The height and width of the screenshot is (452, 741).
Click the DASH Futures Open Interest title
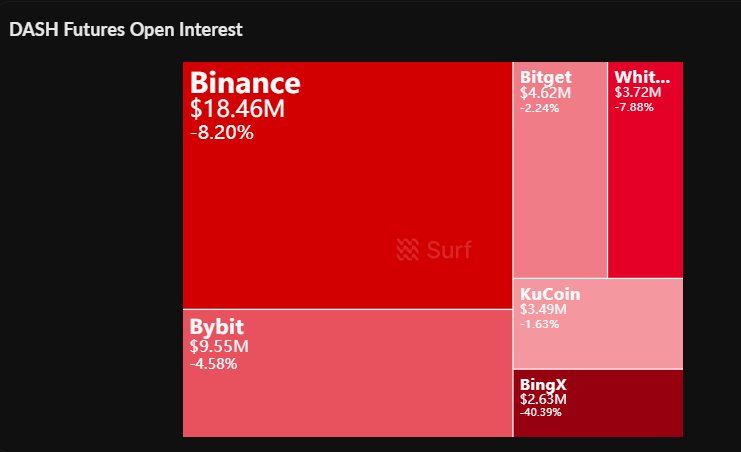[126, 30]
